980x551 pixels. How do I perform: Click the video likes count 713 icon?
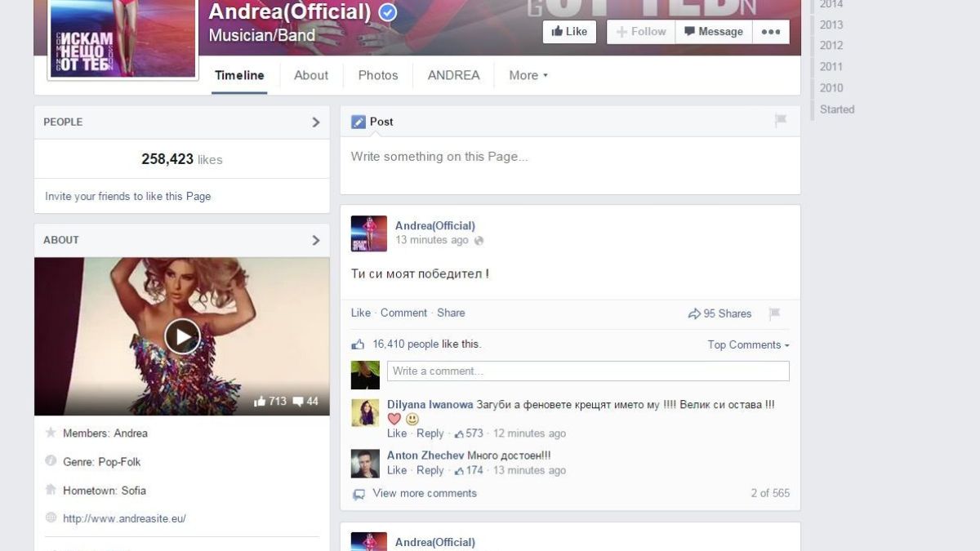click(x=260, y=401)
